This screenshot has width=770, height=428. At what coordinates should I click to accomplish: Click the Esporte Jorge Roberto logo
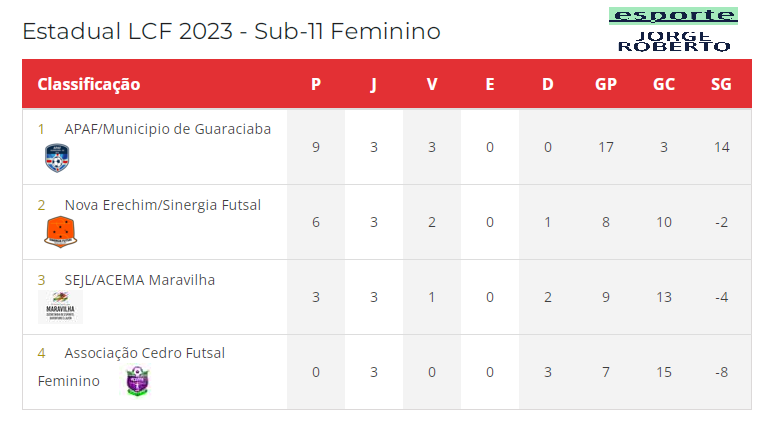(674, 30)
